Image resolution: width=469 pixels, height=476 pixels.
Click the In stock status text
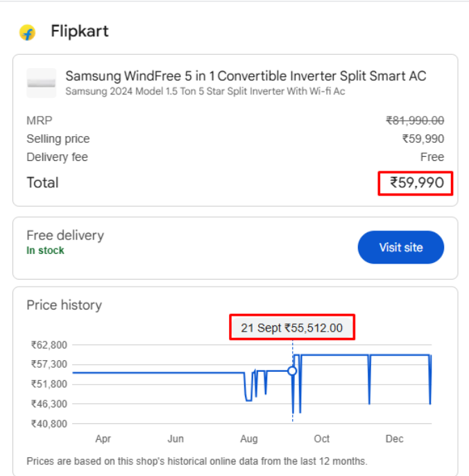tap(45, 250)
